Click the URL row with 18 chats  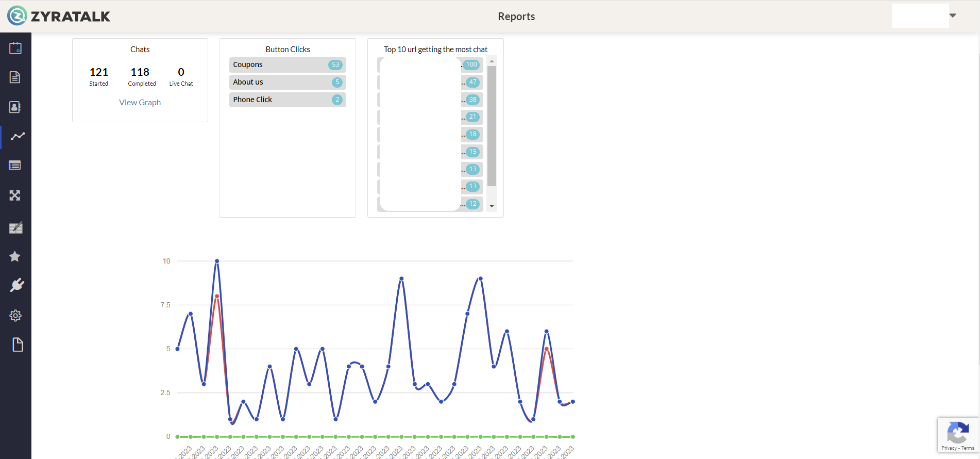tap(430, 134)
